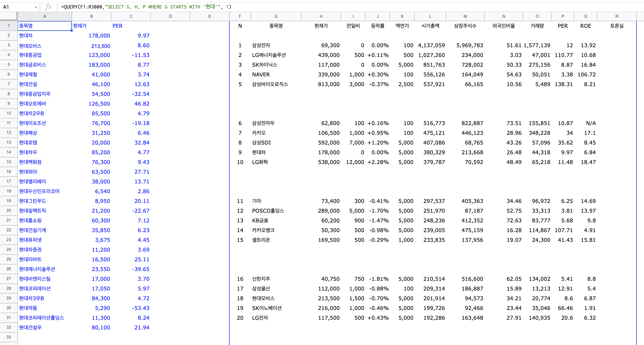The width and height of the screenshot is (644, 345).
Task: Click the fx function icon
Action: [x=48, y=7]
